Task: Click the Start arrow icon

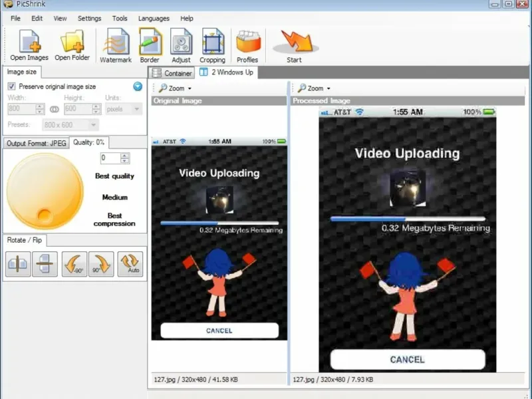Action: coord(296,41)
